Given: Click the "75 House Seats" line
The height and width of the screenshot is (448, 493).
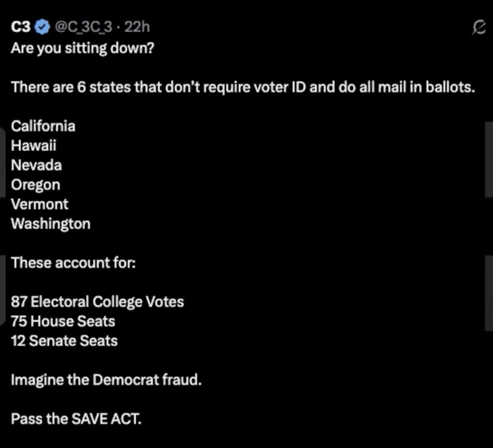Looking at the screenshot, I should (63, 322).
